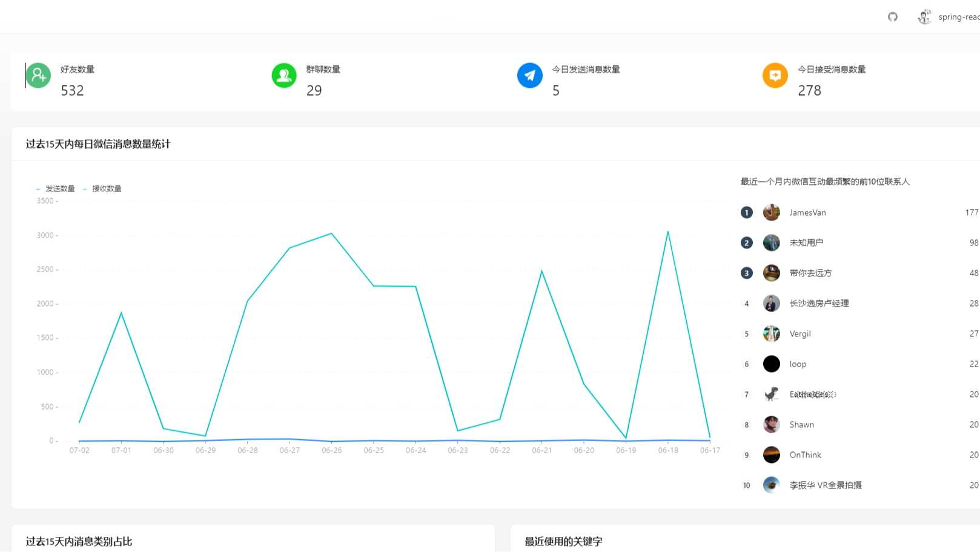Screen dimensions: 980x552
Task: Click the rank 2 badge
Action: click(747, 242)
